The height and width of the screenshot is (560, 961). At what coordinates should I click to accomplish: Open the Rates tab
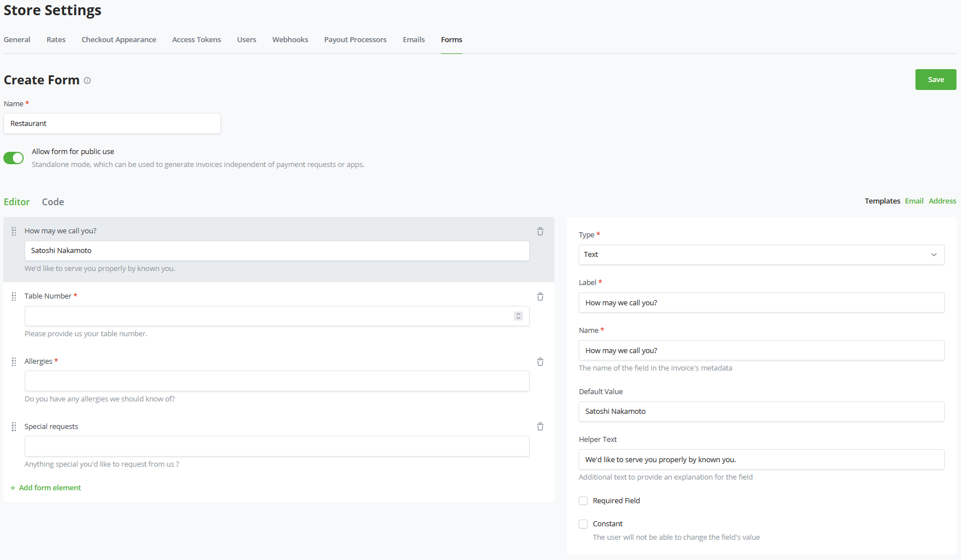pos(56,40)
